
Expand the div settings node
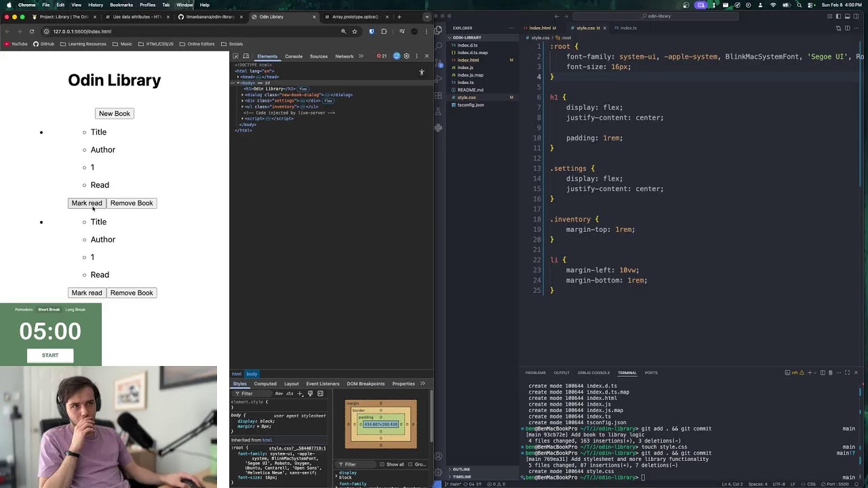pyautogui.click(x=243, y=101)
